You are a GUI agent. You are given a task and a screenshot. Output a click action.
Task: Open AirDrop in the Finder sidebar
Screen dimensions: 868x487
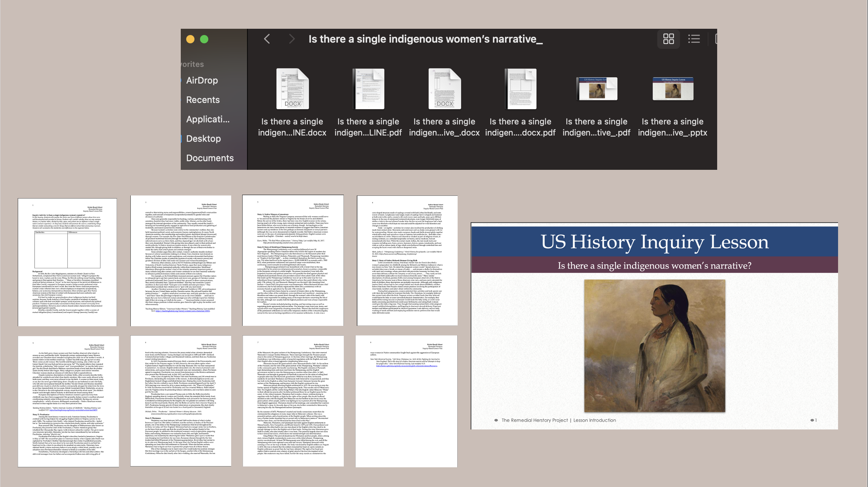click(202, 80)
